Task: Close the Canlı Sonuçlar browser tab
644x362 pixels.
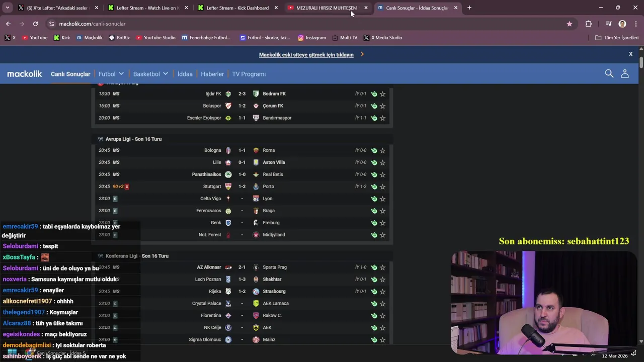Action: 456,8
